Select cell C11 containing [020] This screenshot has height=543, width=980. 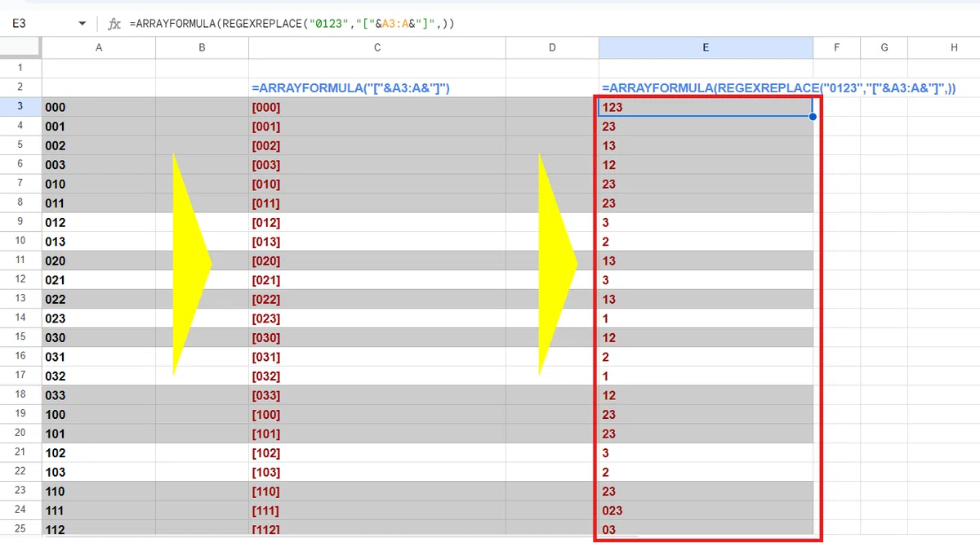pyautogui.click(x=377, y=260)
